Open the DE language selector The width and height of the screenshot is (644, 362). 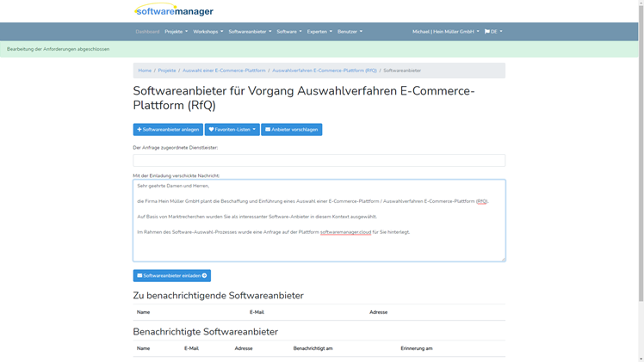(x=493, y=32)
